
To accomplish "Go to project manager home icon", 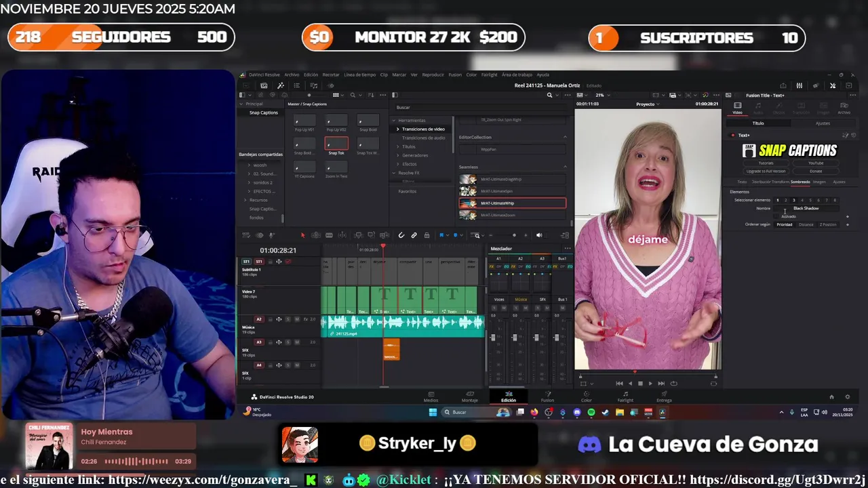I will pos(831,397).
